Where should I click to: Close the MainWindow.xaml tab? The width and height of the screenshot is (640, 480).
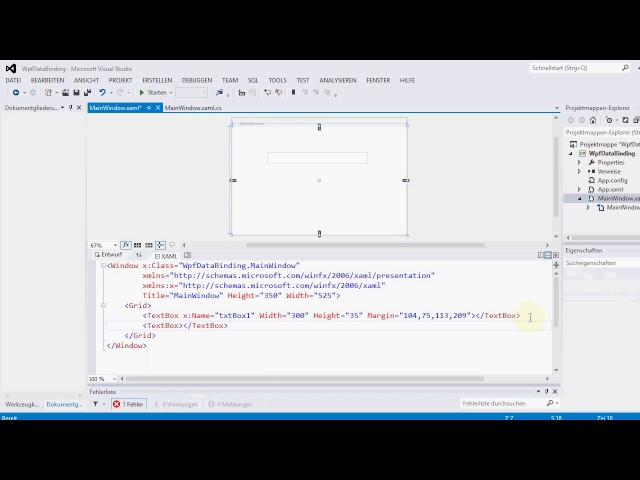(158, 108)
